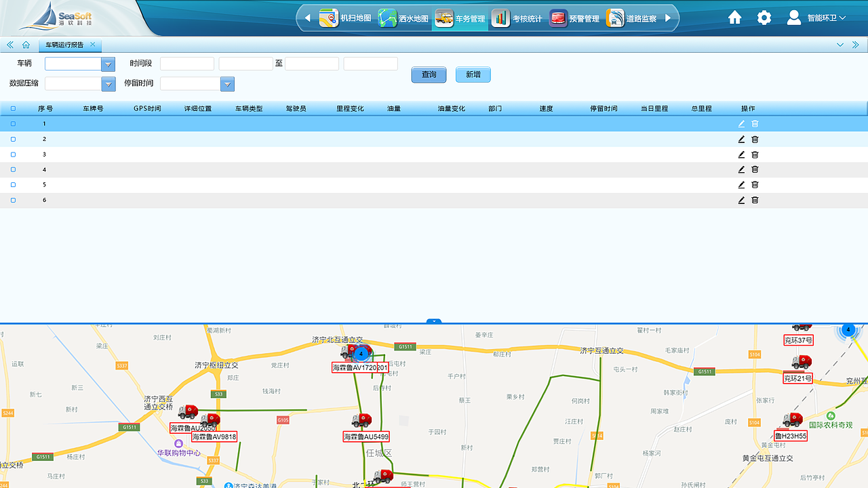Delete row 1 with trash icon
Viewport: 868px width, 488px height.
tap(755, 124)
